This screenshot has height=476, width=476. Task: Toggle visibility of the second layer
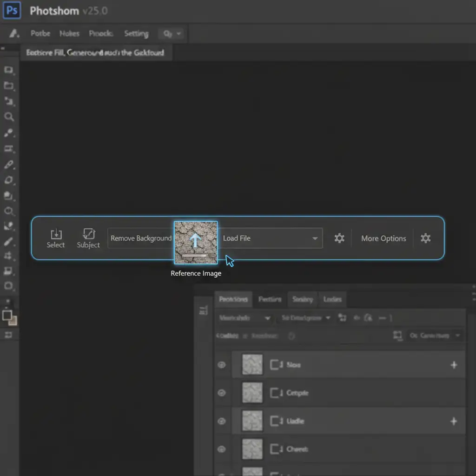coord(222,393)
